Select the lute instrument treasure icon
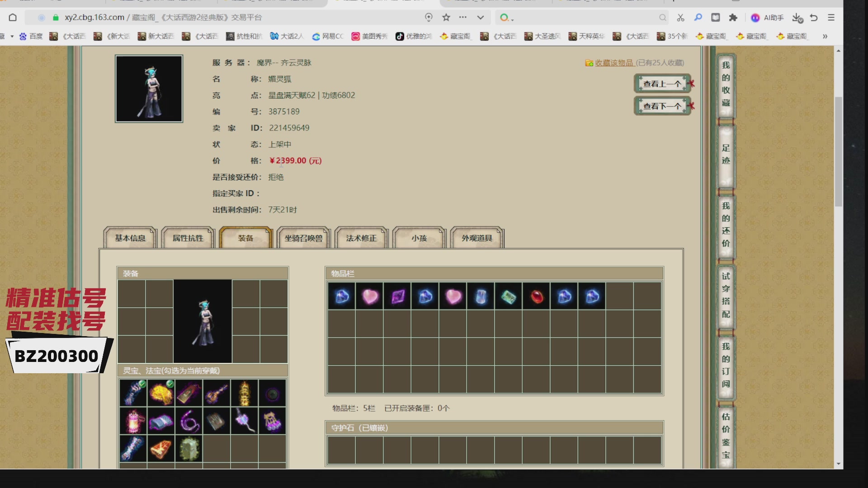The width and height of the screenshot is (868, 488). (x=217, y=393)
